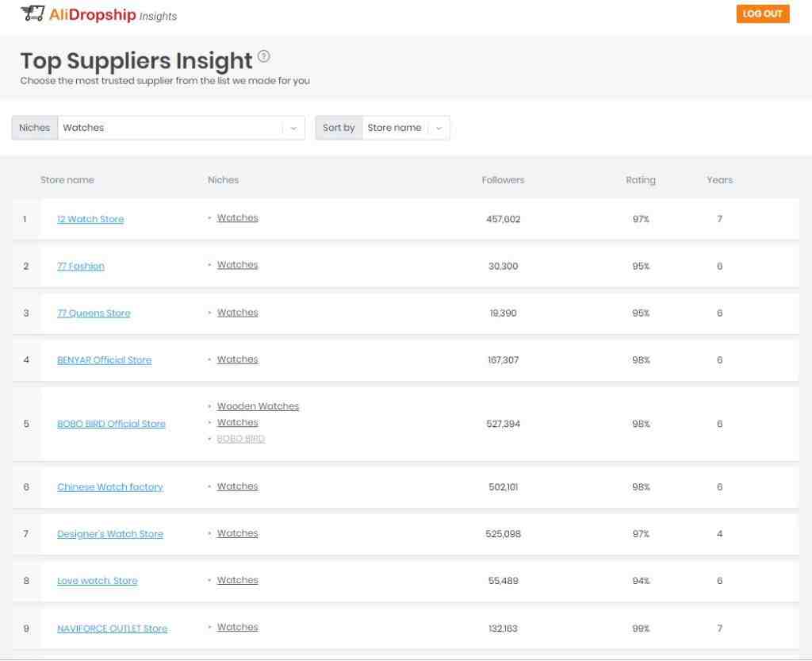Open Designer's Watch Store link
The image size is (812, 661).
(x=110, y=534)
